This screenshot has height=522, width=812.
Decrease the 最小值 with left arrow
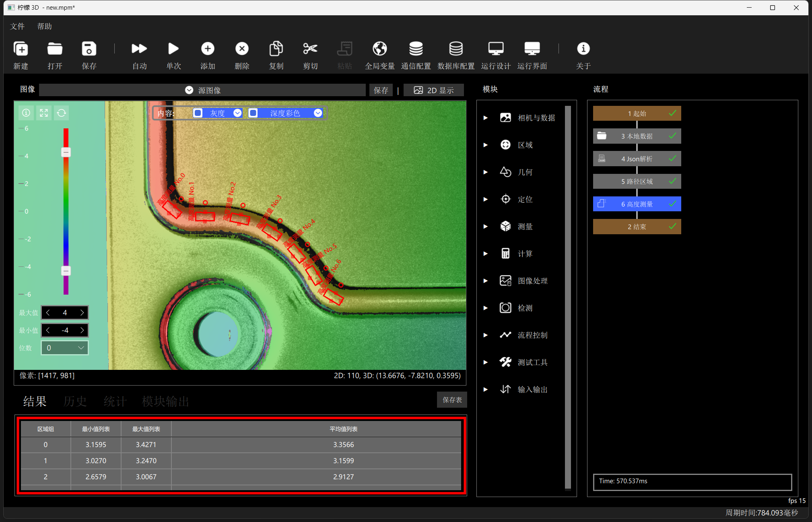click(x=48, y=330)
